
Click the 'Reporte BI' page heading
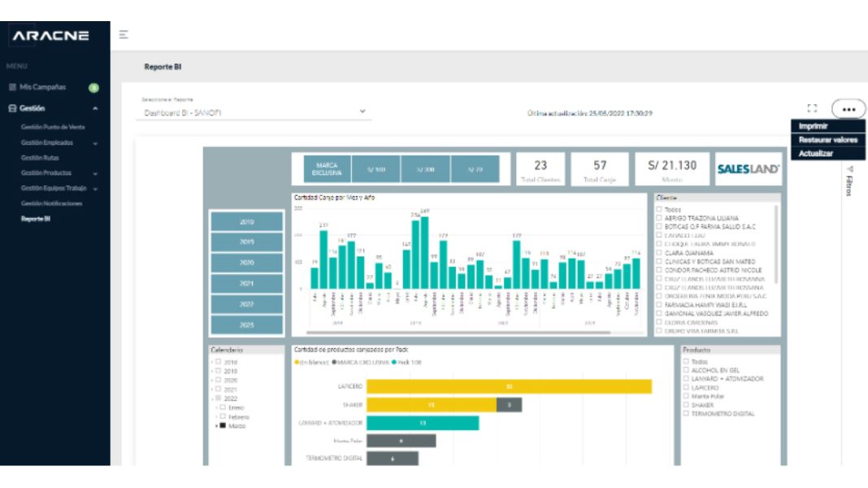coord(163,67)
